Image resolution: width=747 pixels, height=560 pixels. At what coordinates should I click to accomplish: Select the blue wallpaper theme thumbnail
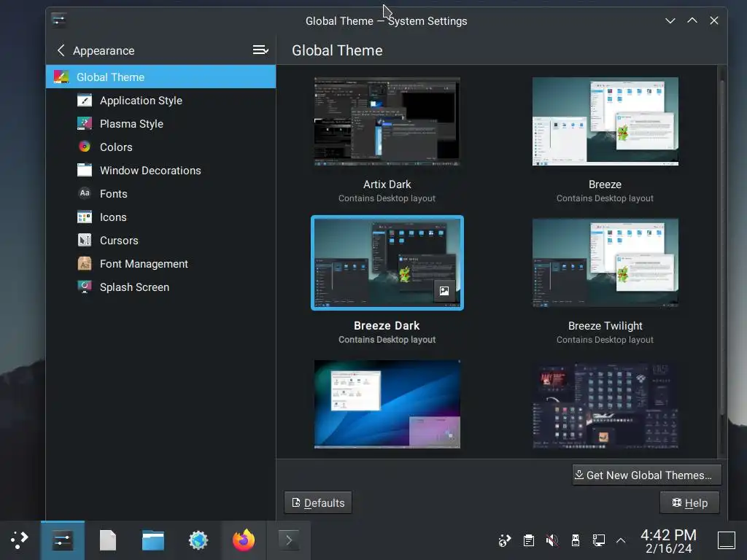[x=387, y=404]
